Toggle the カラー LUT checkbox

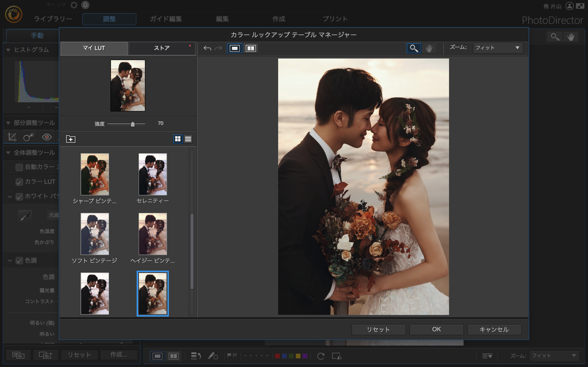(19, 182)
